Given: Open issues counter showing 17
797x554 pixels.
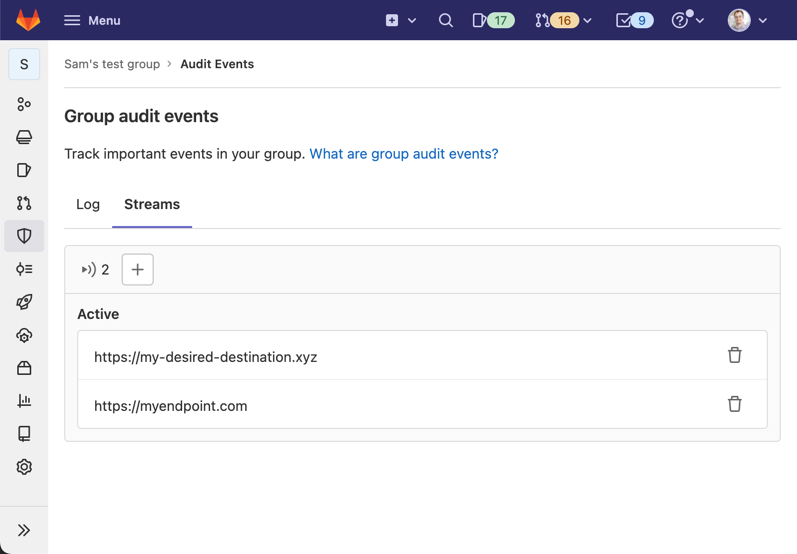Looking at the screenshot, I should click(493, 20).
